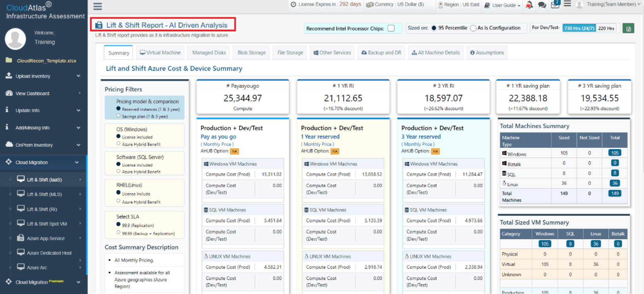Viewport: 644px width, 294px height.
Task: Choose 220 Hrs for Dev/Test
Action: pyautogui.click(x=606, y=28)
